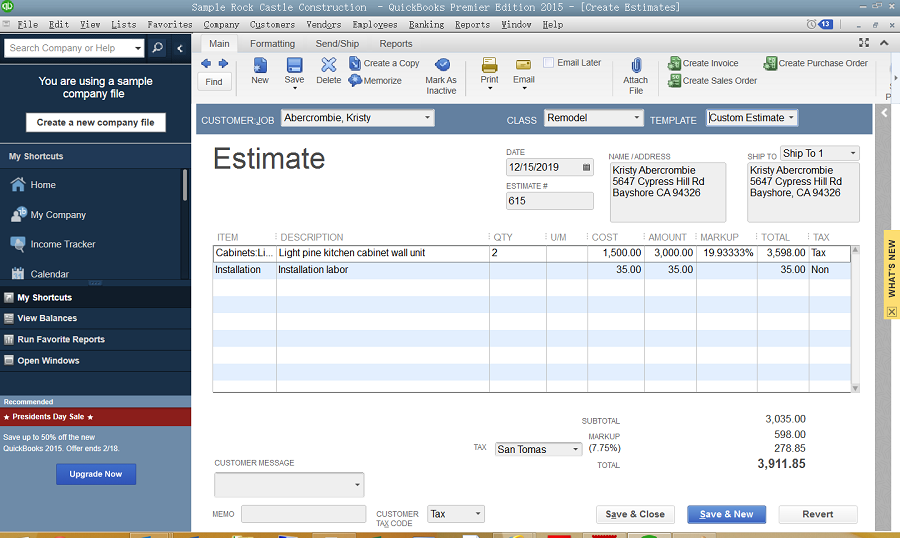This screenshot has height=538, width=900.
Task: Open the Customer Tax Code dropdown
Action: 478,514
